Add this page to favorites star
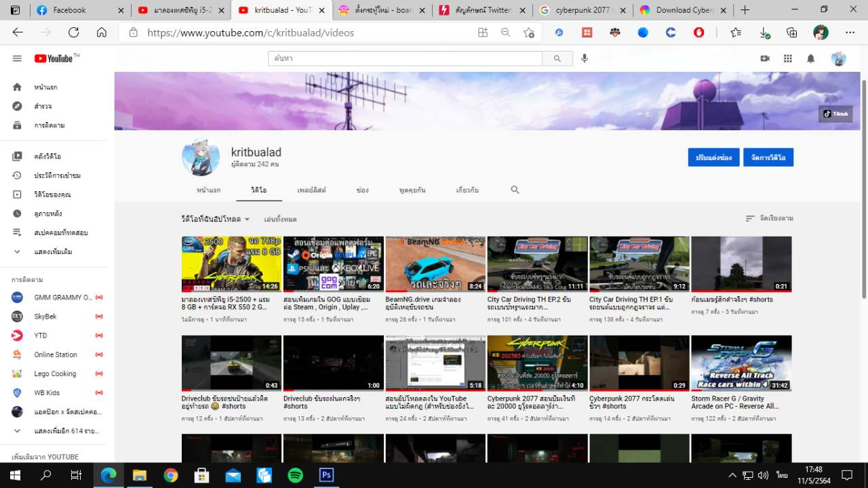The height and width of the screenshot is (488, 868). pos(529,33)
